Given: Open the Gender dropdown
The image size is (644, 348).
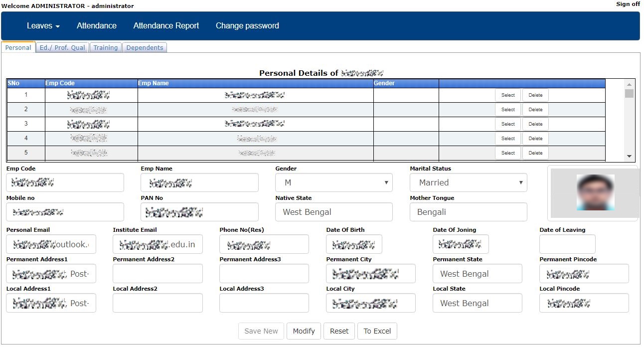Looking at the screenshot, I should (334, 182).
